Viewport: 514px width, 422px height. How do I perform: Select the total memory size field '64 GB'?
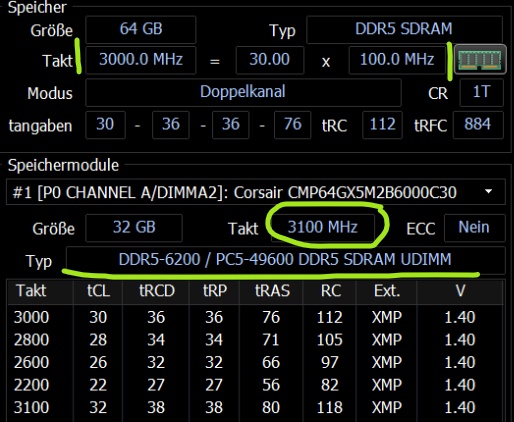click(141, 29)
